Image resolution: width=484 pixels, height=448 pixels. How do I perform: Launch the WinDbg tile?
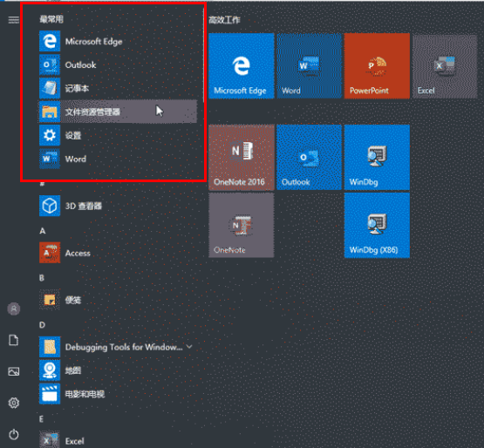click(x=378, y=158)
